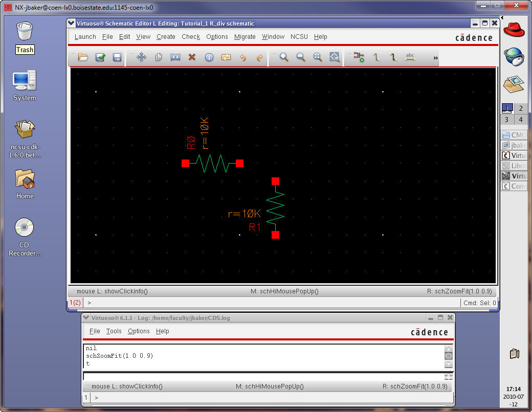Viewport: 532px width, 412px height.
Task: Open properties with the blue info icon
Action: point(209,58)
